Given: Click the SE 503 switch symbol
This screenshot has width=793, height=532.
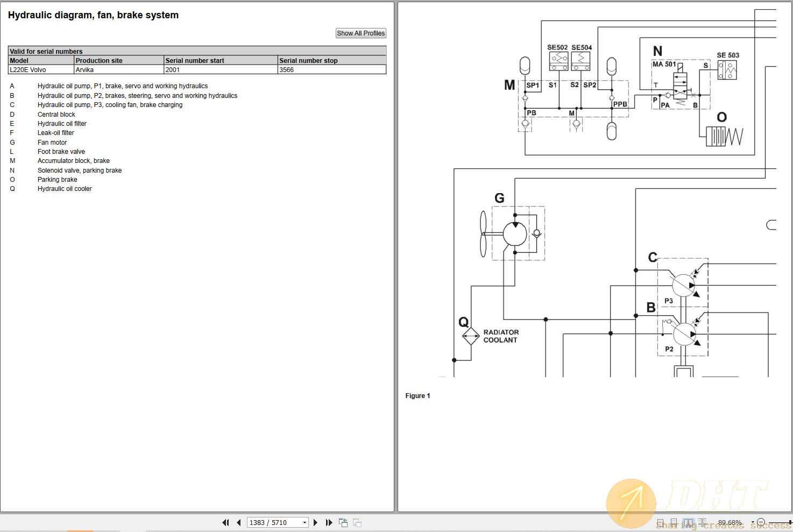Looking at the screenshot, I should [x=727, y=69].
